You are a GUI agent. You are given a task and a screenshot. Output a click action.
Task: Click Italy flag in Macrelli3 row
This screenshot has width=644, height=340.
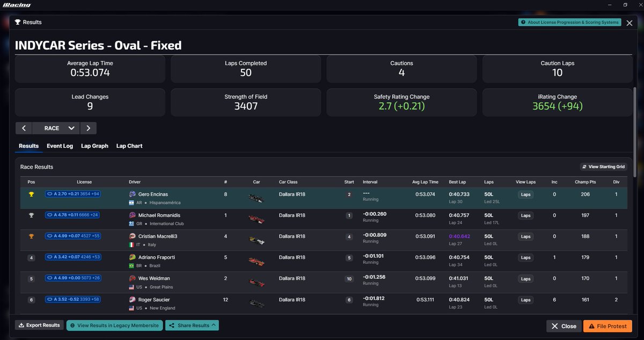tap(132, 245)
